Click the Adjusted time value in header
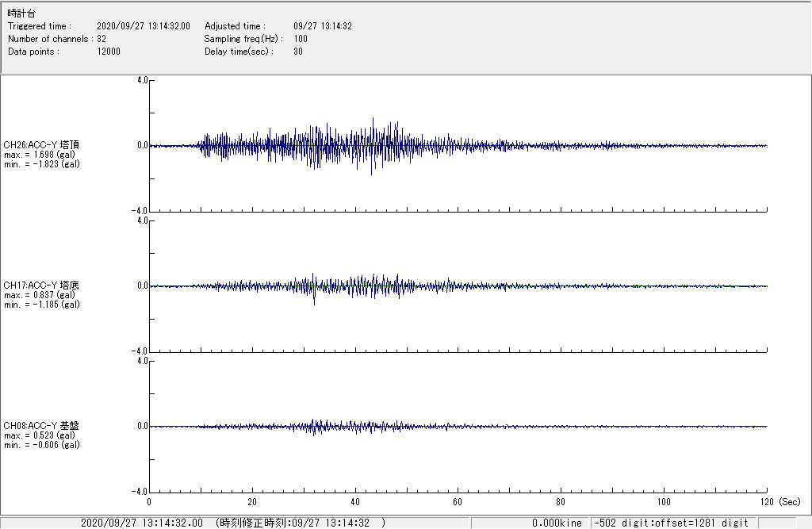This screenshot has width=812, height=529. 323,26
